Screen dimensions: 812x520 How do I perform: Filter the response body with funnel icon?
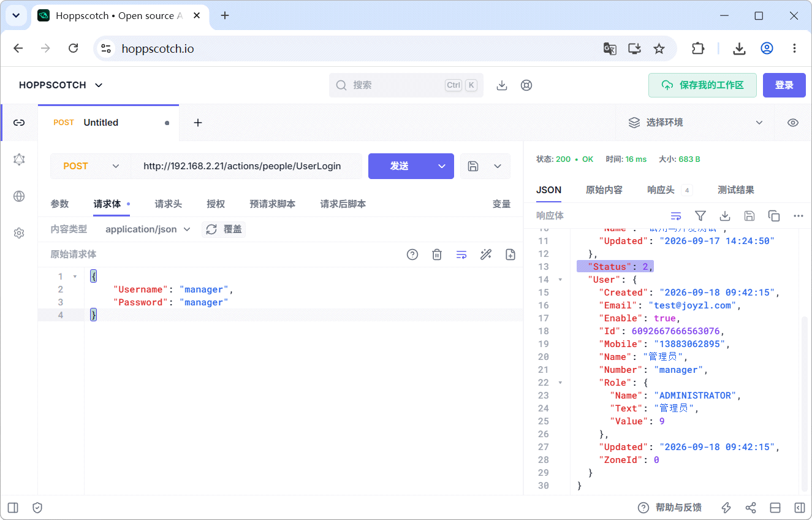coord(700,216)
